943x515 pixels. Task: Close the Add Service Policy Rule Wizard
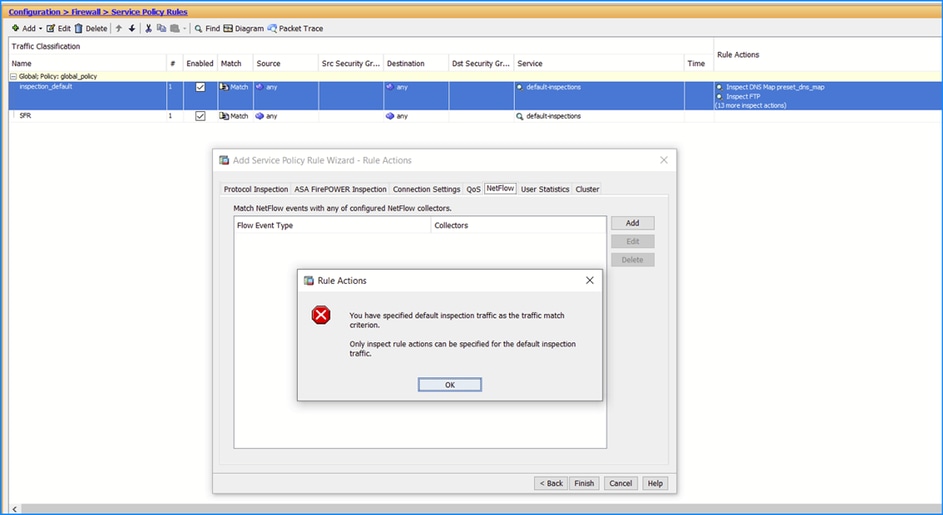point(664,160)
